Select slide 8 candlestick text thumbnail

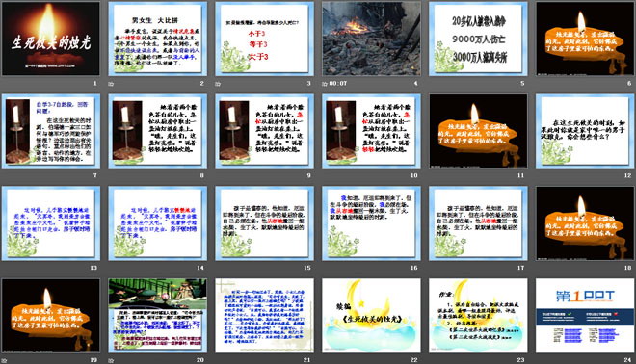tap(158, 131)
